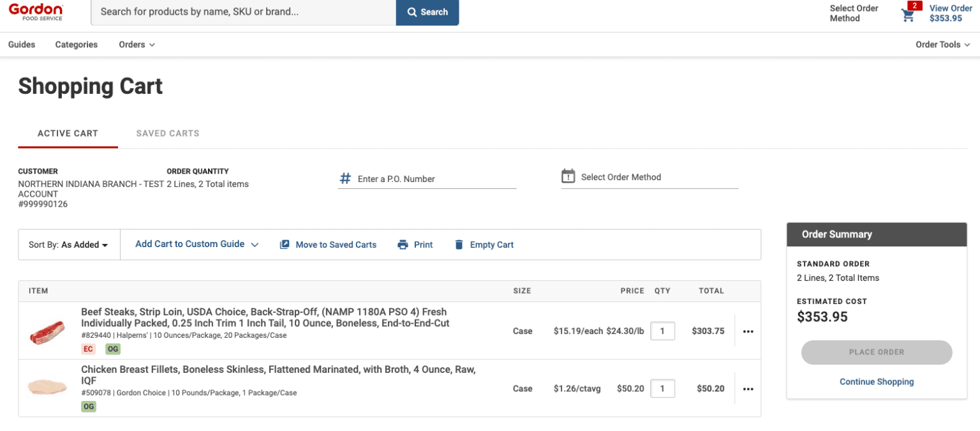The image size is (980, 431).
Task: Expand the Sort By As Added dropdown
Action: 68,245
